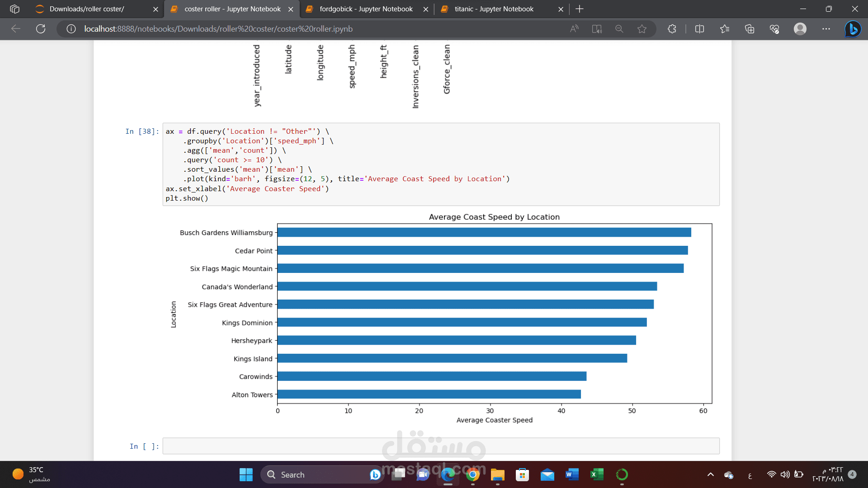Viewport: 868px width, 488px height.
Task: Open the green circular app on the taskbar
Action: 622,474
